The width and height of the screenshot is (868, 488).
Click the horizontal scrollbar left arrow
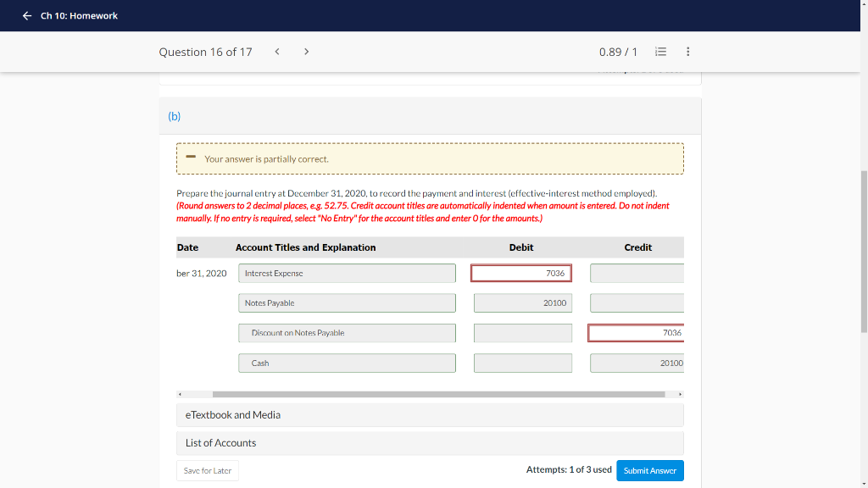180,395
